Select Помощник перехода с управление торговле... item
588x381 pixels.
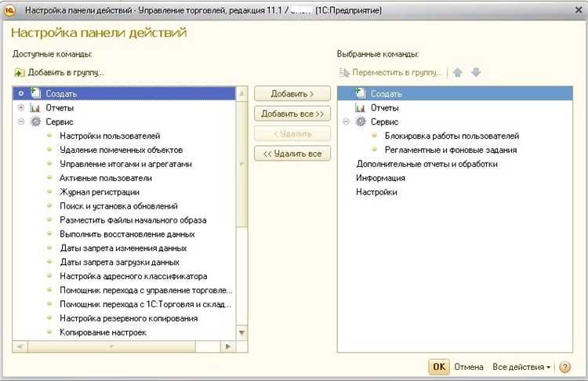[x=146, y=290]
